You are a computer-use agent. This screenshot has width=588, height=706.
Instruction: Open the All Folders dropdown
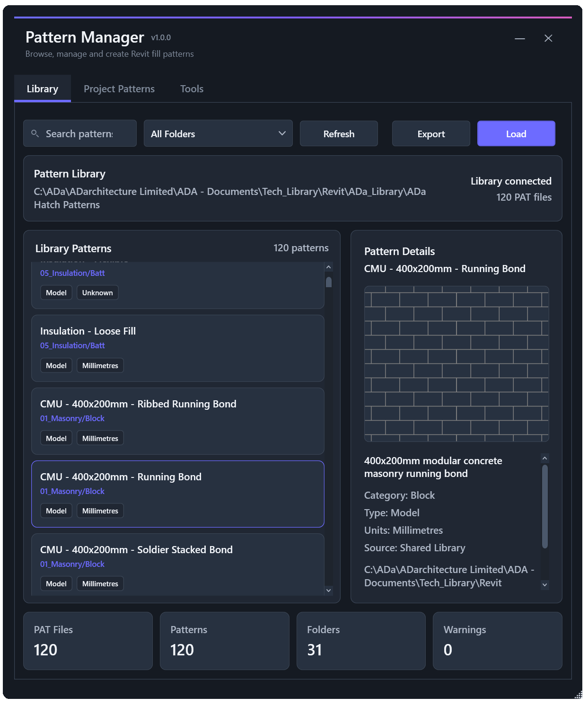[218, 133]
